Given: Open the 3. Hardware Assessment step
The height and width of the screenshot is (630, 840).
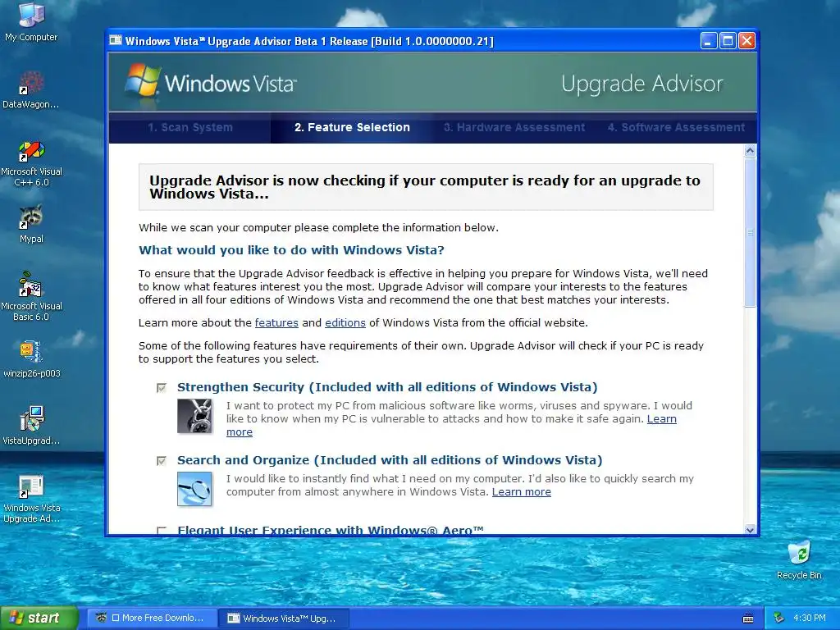Looking at the screenshot, I should point(514,127).
